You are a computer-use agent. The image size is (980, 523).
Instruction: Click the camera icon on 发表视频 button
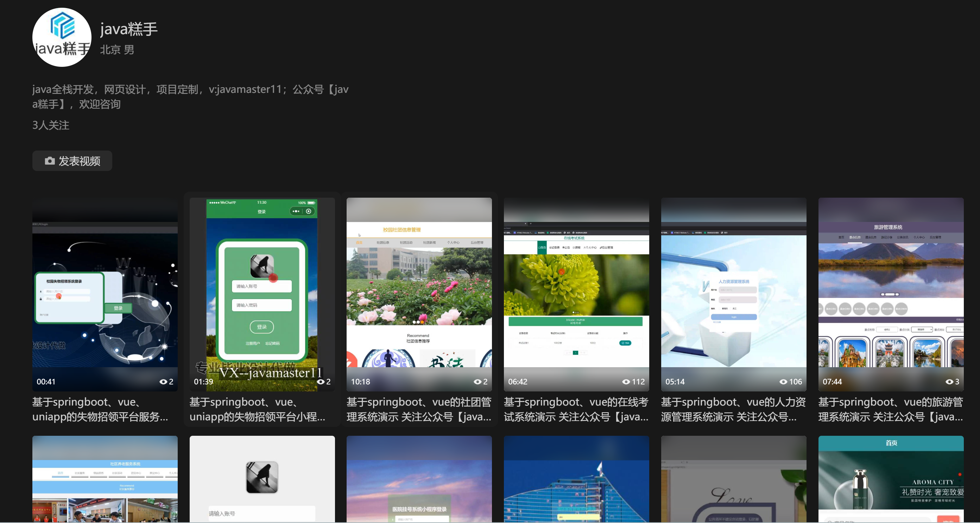pos(50,161)
